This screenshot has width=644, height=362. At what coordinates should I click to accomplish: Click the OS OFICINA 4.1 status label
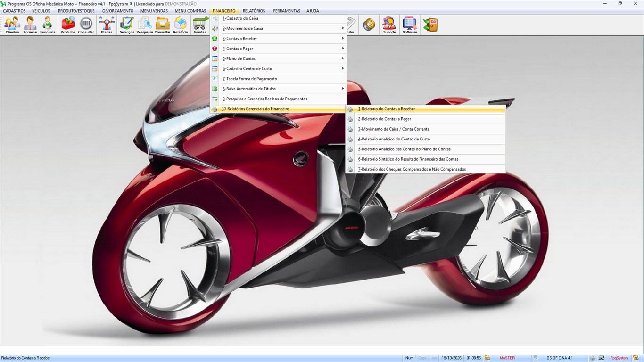click(560, 358)
